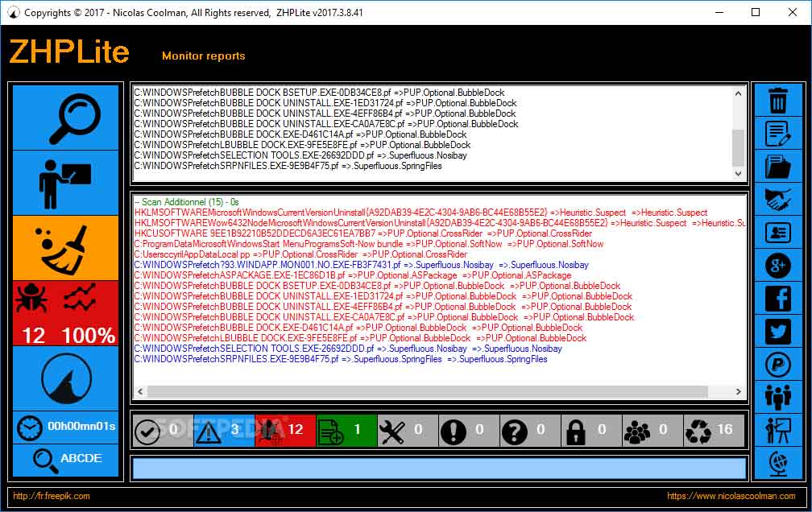This screenshot has width=812, height=512.
Task: Click the Twitter bird icon
Action: (x=777, y=332)
